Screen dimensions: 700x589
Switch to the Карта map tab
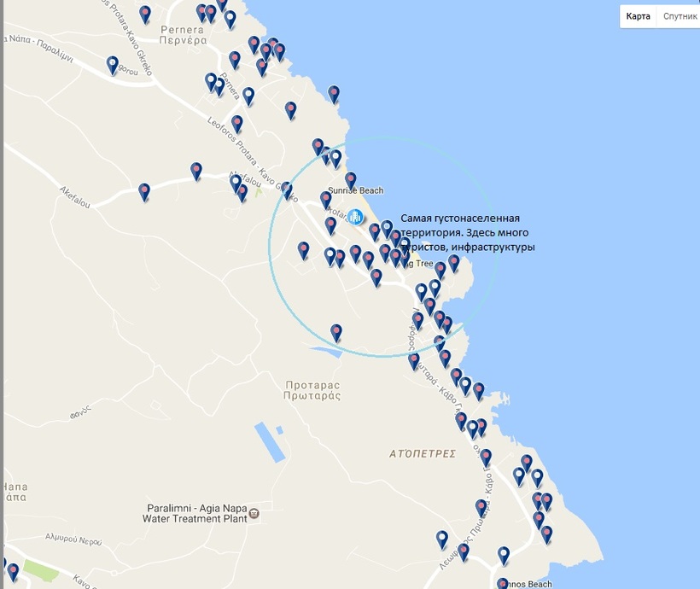tap(638, 16)
